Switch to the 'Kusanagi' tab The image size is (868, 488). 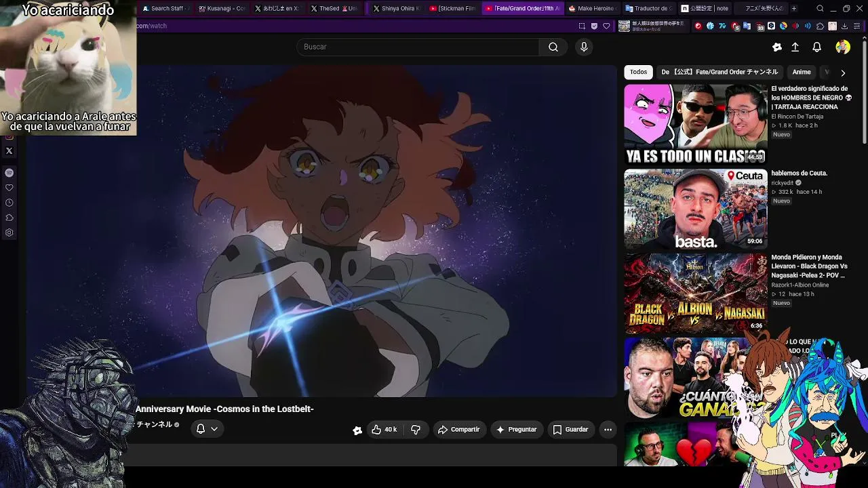(221, 9)
